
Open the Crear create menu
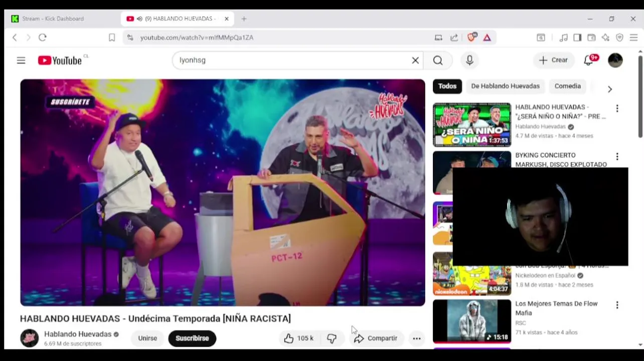click(x=553, y=60)
